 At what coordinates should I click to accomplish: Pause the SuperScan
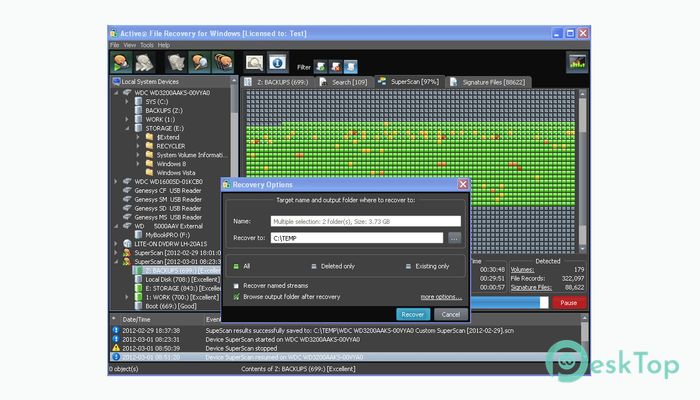[569, 303]
